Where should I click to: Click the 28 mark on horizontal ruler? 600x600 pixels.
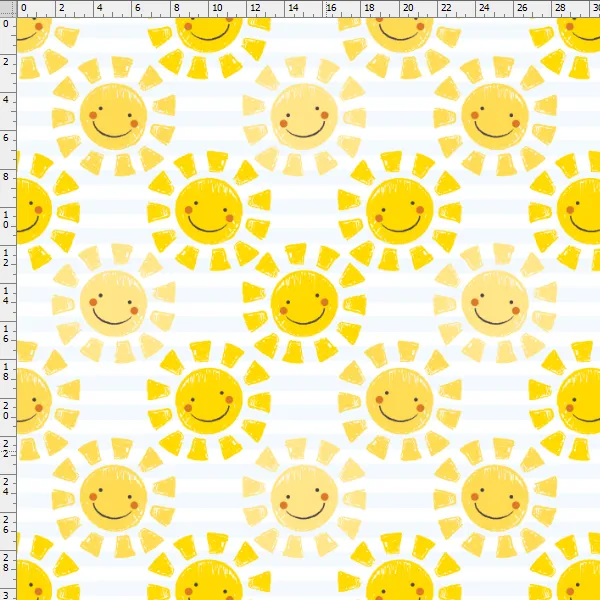(x=560, y=7)
